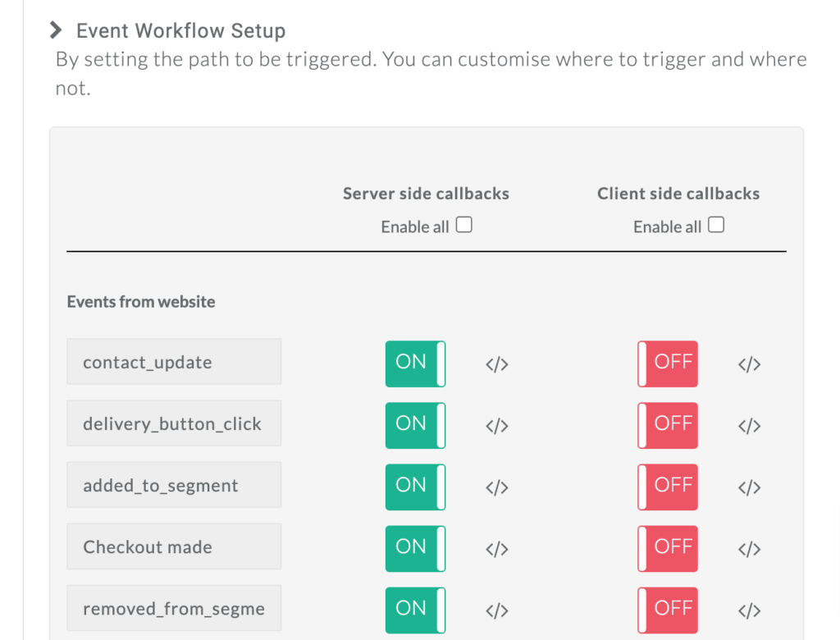Image resolution: width=840 pixels, height=640 pixels.
Task: Open server-side code for added_to_segment
Action: click(x=497, y=487)
